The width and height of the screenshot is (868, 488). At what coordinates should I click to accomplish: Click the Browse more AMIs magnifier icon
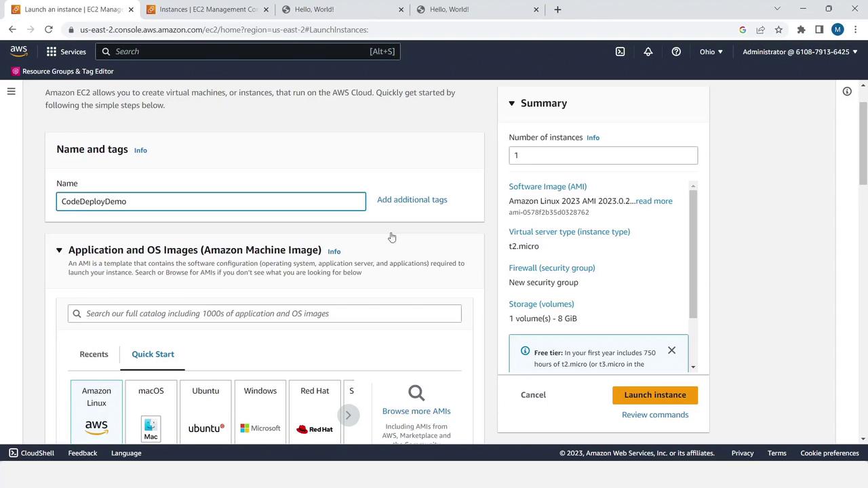pos(416,393)
